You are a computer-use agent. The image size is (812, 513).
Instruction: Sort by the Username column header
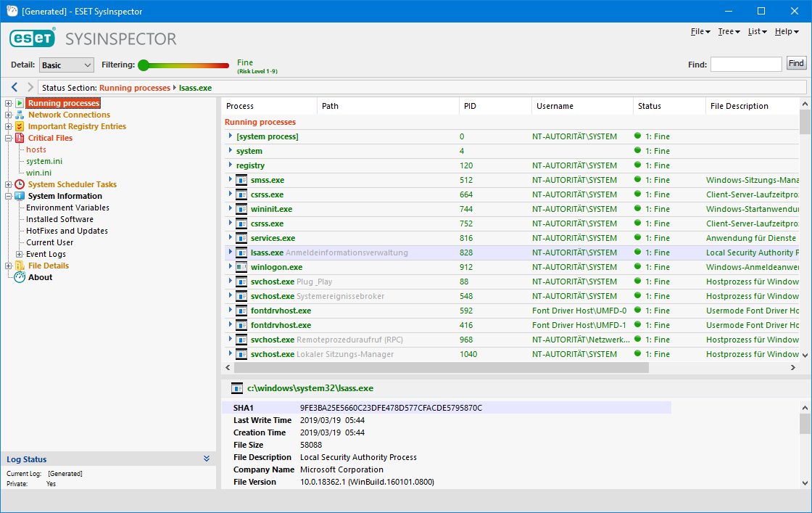[x=582, y=106]
